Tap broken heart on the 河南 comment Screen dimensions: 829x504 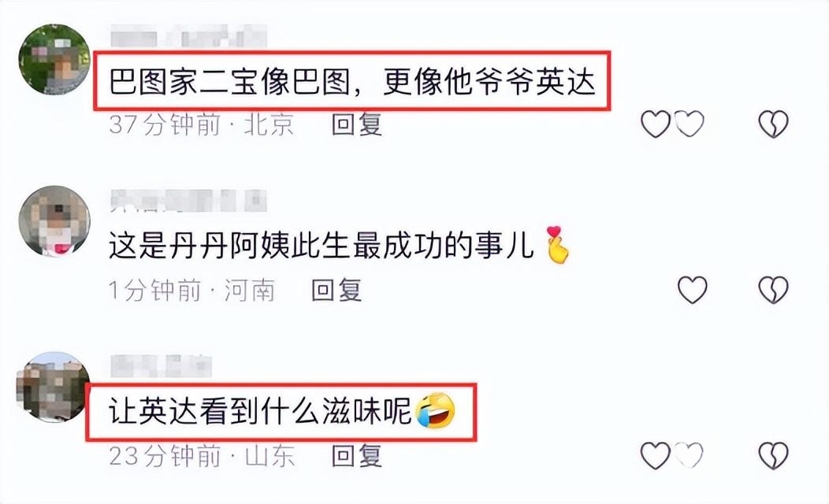pyautogui.click(x=774, y=290)
